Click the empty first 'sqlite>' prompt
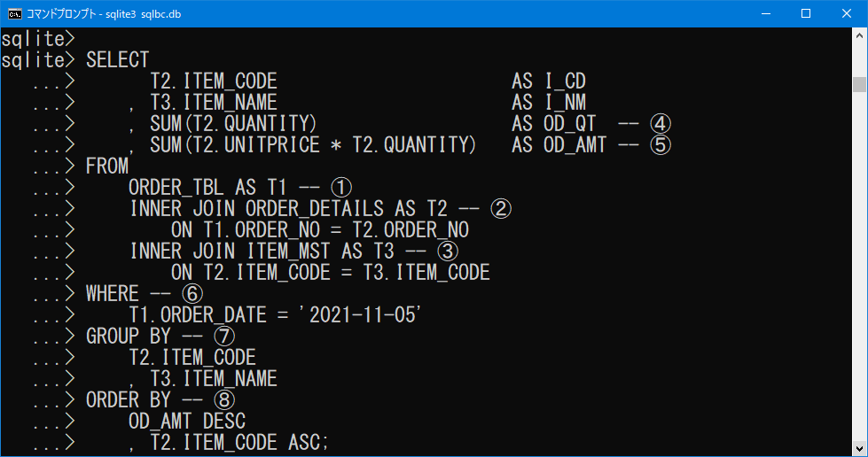The height and width of the screenshot is (457, 868). (x=37, y=39)
